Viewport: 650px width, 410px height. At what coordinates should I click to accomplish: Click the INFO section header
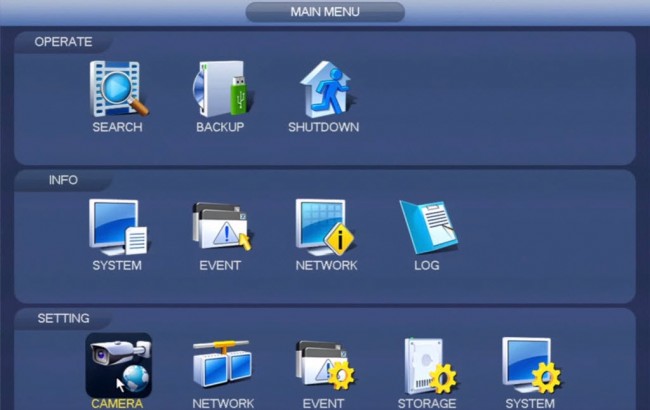63,180
